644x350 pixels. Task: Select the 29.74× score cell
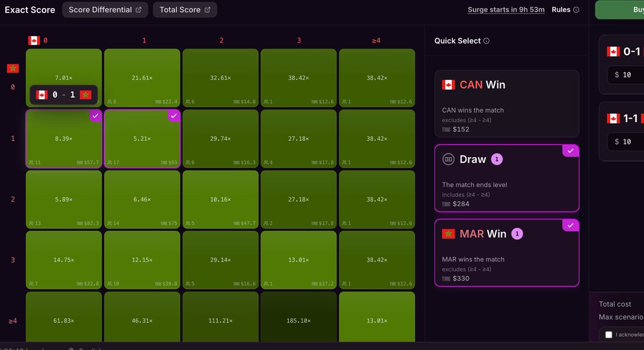(x=221, y=138)
